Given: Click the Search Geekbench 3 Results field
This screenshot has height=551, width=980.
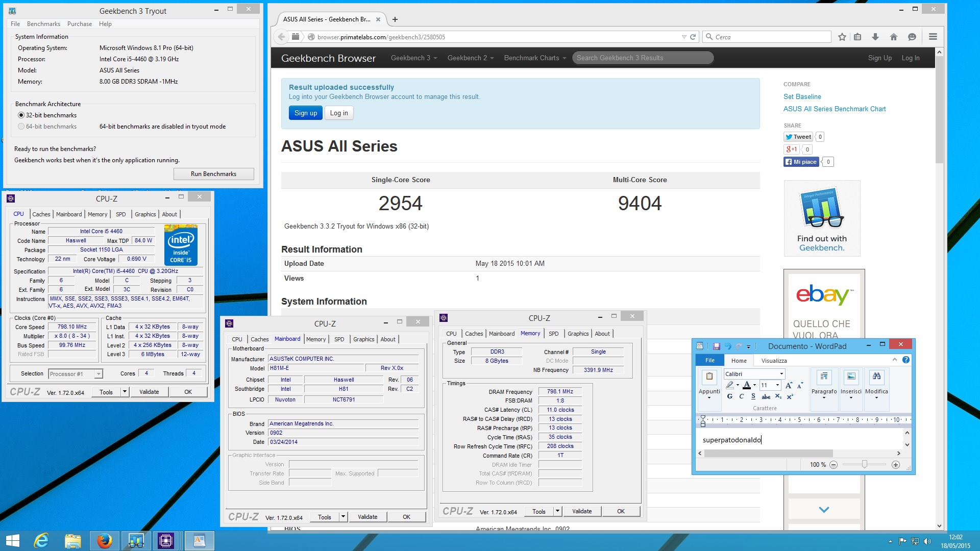Looking at the screenshot, I should tap(643, 58).
